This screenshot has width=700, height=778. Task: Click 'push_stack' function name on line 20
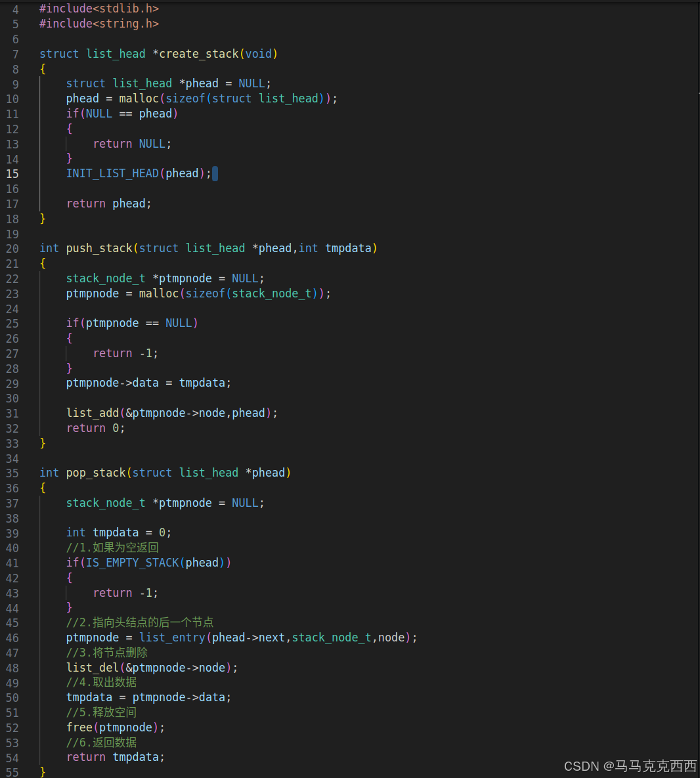pyautogui.click(x=99, y=248)
